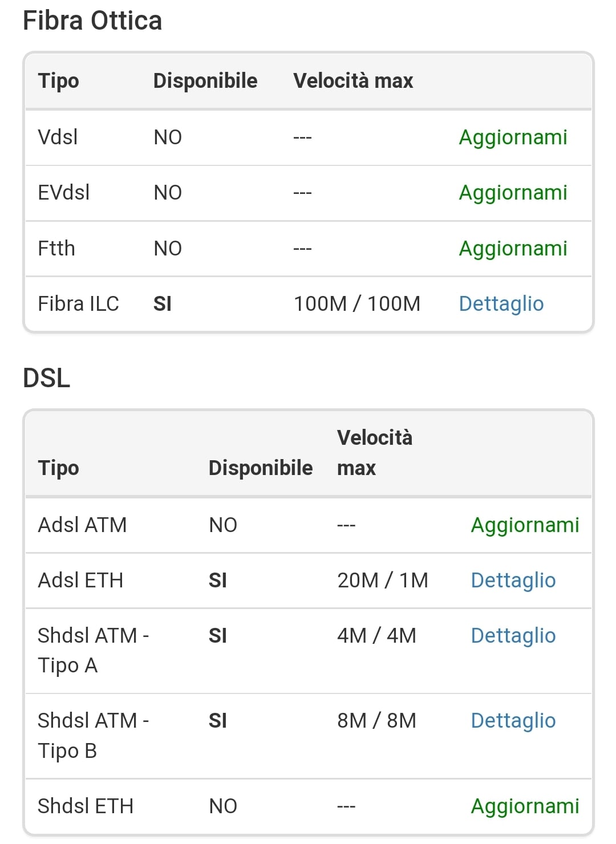Click Aggiornami link for EVdsl
The height and width of the screenshot is (844, 616).
pyautogui.click(x=513, y=193)
